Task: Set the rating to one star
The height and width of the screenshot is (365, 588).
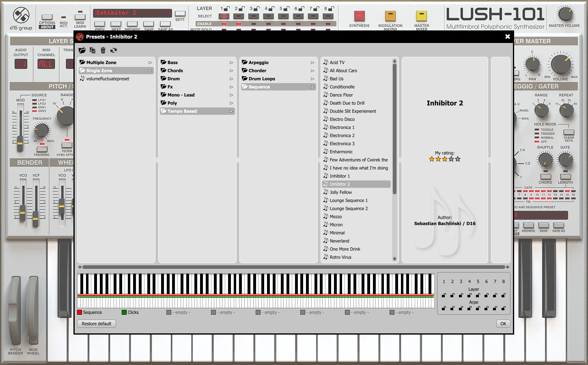Action: click(x=432, y=159)
